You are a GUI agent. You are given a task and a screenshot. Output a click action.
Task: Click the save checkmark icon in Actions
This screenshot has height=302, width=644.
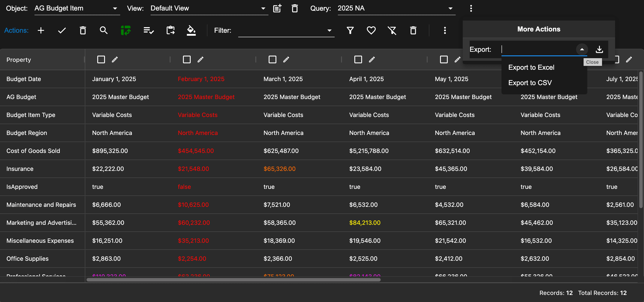pos(62,30)
